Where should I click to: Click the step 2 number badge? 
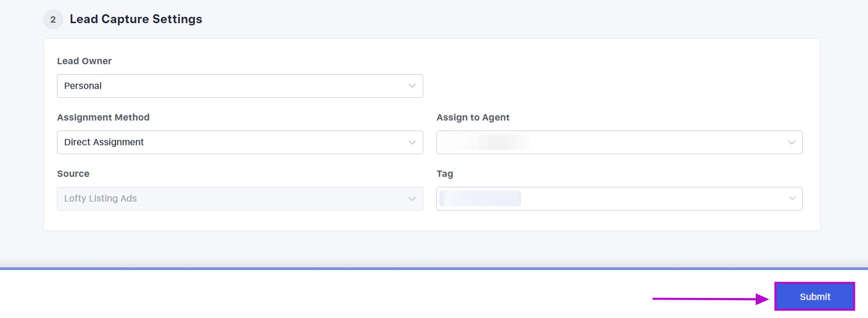[x=53, y=19]
